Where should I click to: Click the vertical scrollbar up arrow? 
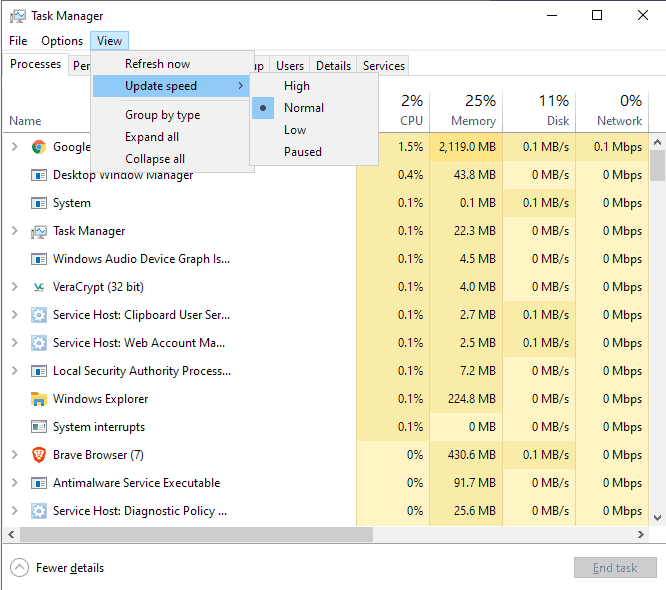coord(658,142)
